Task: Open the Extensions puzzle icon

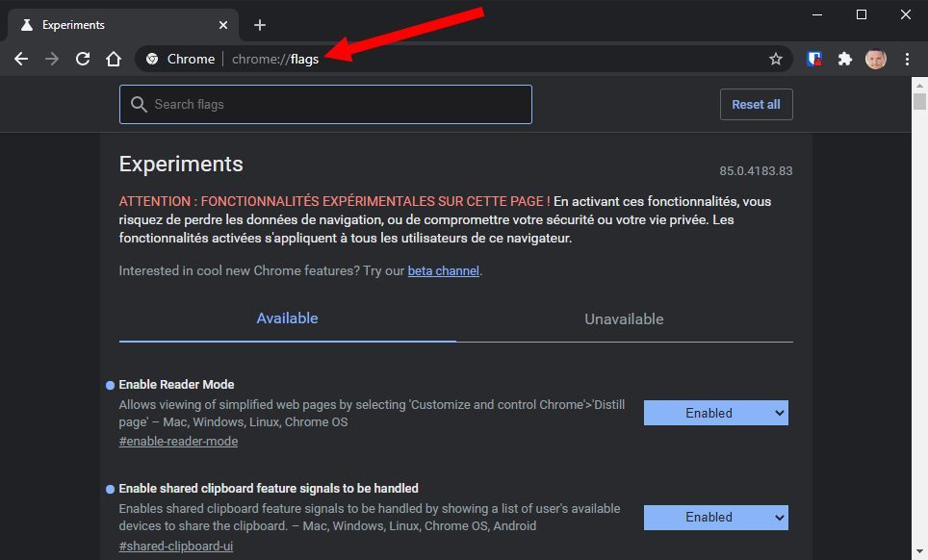Action: pyautogui.click(x=844, y=59)
